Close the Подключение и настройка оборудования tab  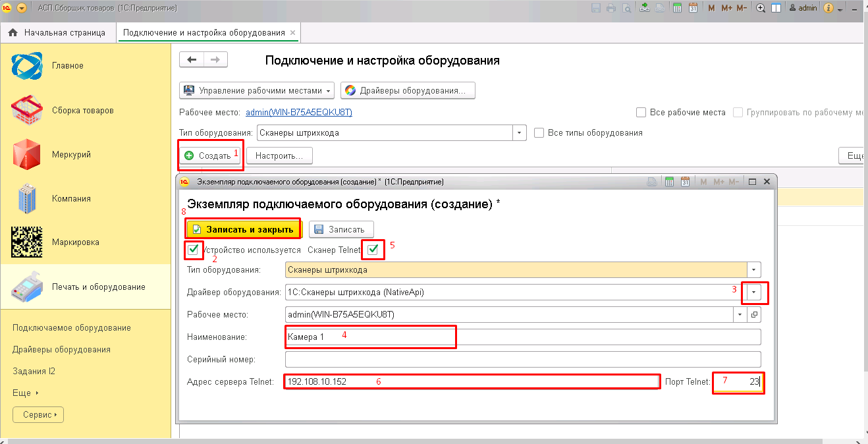[x=293, y=32]
